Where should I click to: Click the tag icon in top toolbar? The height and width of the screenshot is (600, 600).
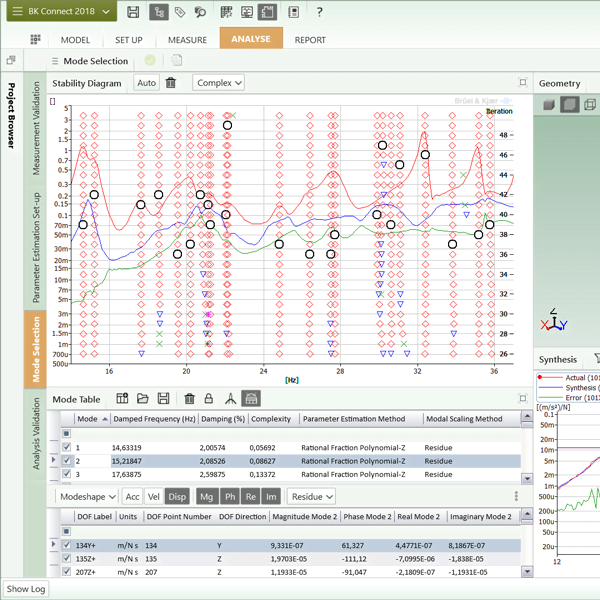point(180,12)
